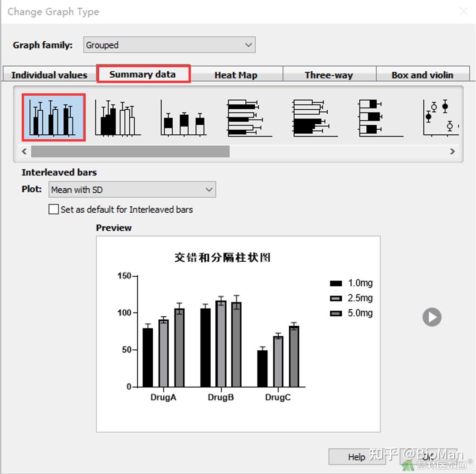Go to the Box and violin tab

(423, 74)
